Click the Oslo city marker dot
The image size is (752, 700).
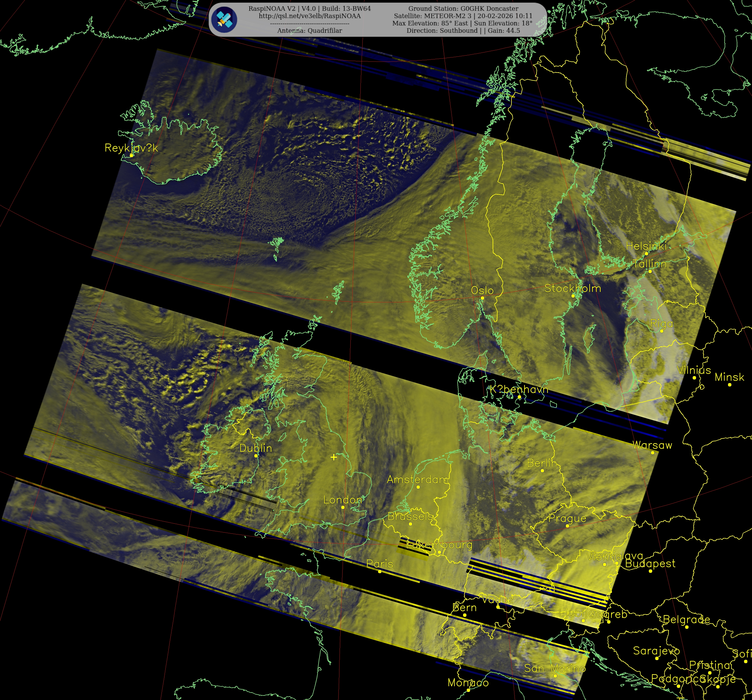click(482, 298)
